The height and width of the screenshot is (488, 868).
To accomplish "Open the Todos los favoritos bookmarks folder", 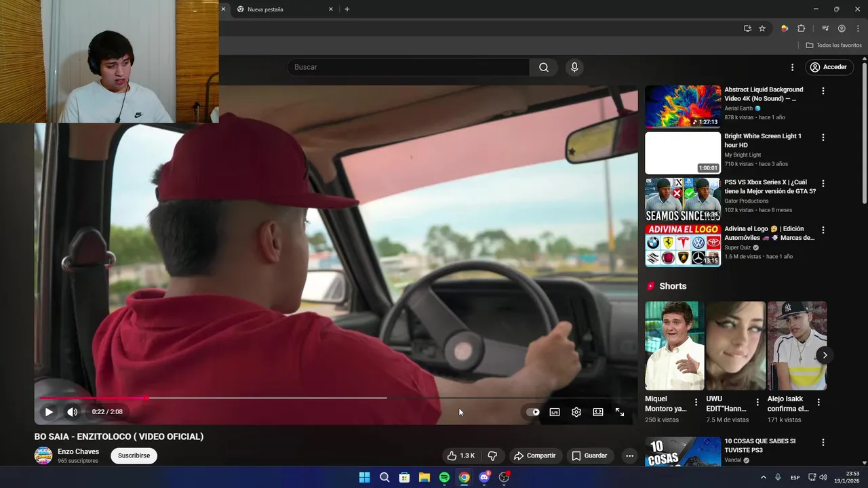I will point(833,45).
